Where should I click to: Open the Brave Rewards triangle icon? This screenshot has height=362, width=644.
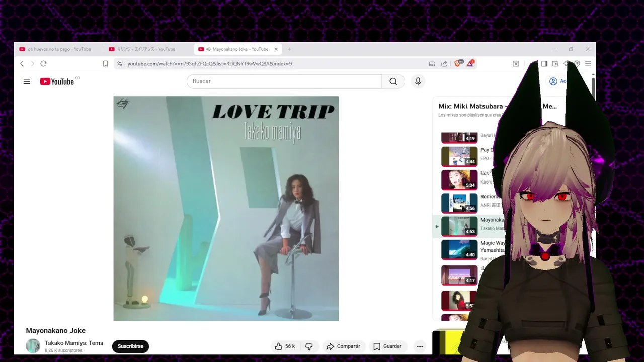[x=470, y=63]
